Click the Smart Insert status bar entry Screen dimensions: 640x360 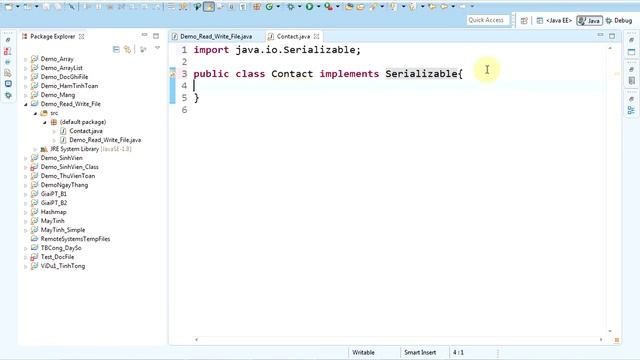pos(420,352)
